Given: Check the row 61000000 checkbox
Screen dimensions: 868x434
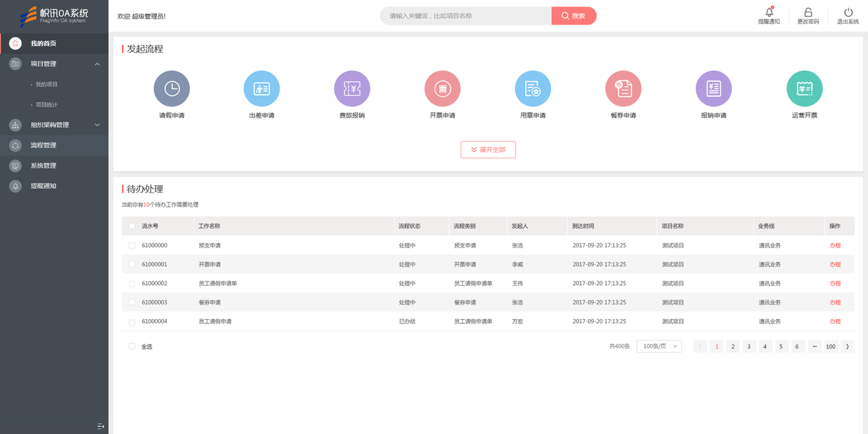Looking at the screenshot, I should pyautogui.click(x=132, y=245).
